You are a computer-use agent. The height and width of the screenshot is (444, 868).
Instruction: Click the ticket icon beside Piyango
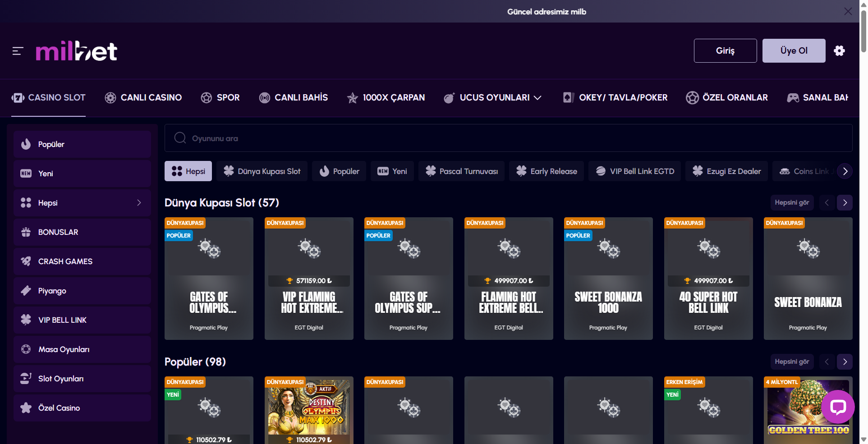pyautogui.click(x=26, y=291)
